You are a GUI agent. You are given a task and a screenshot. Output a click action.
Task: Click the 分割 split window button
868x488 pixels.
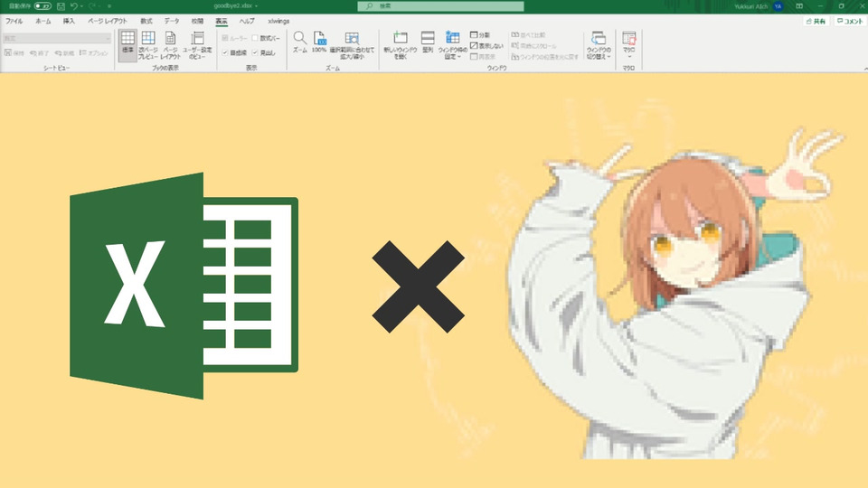point(480,35)
